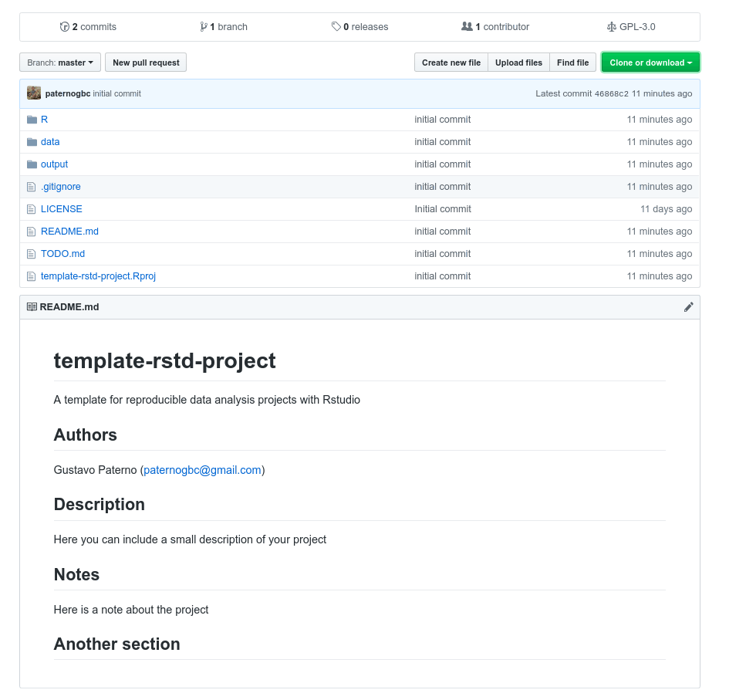Open the TODO.md file
This screenshot has height=700, width=746.
(x=62, y=254)
